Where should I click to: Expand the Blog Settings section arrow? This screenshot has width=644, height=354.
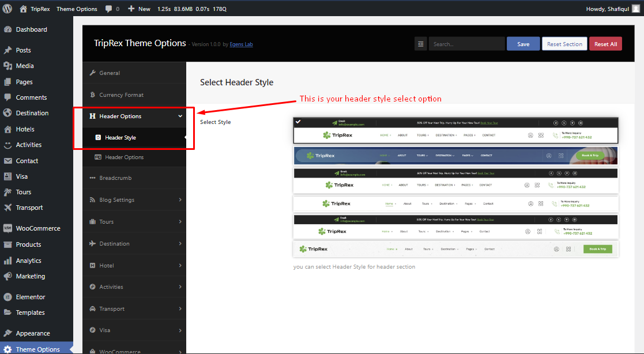180,199
